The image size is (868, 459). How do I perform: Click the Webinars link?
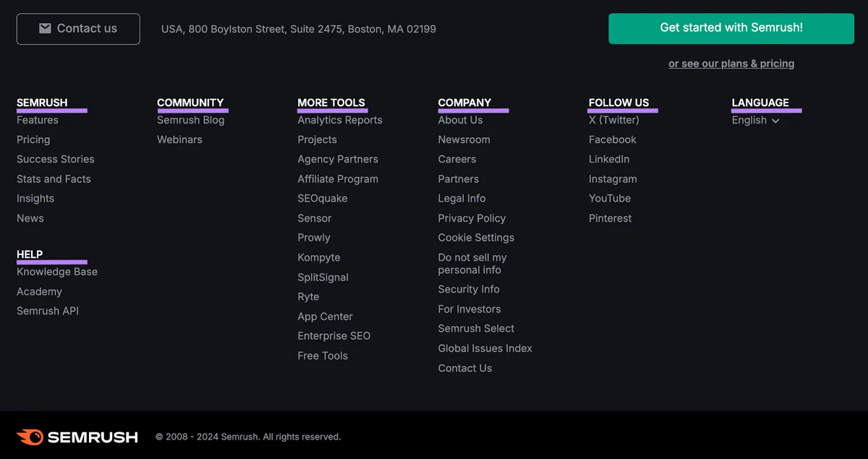179,140
